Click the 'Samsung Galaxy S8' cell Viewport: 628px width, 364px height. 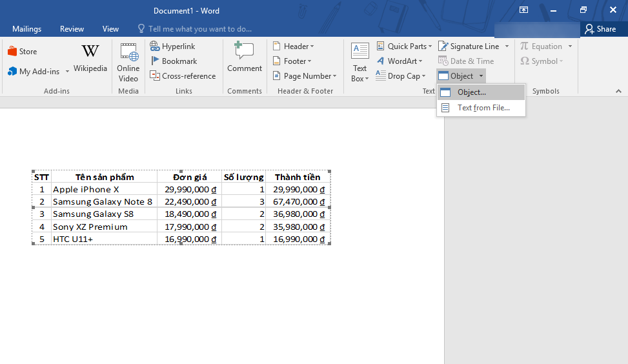pos(104,214)
